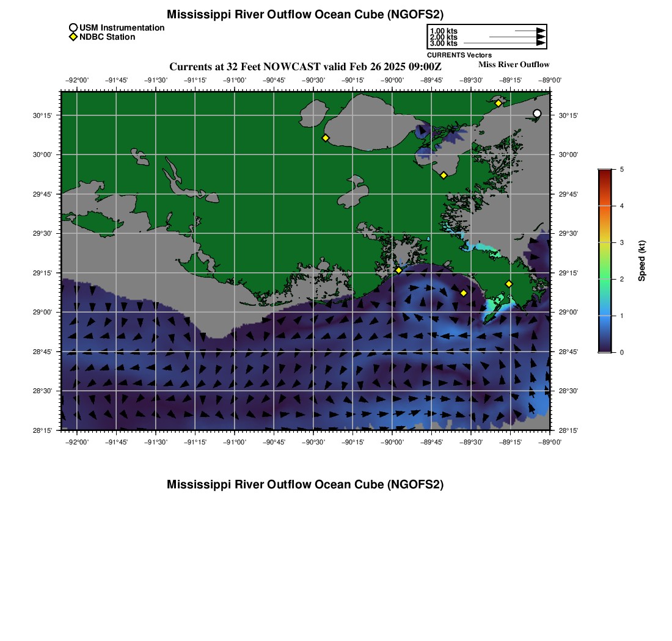Click the 3.00 kts reference arrow
672x641 pixels.
click(x=504, y=43)
